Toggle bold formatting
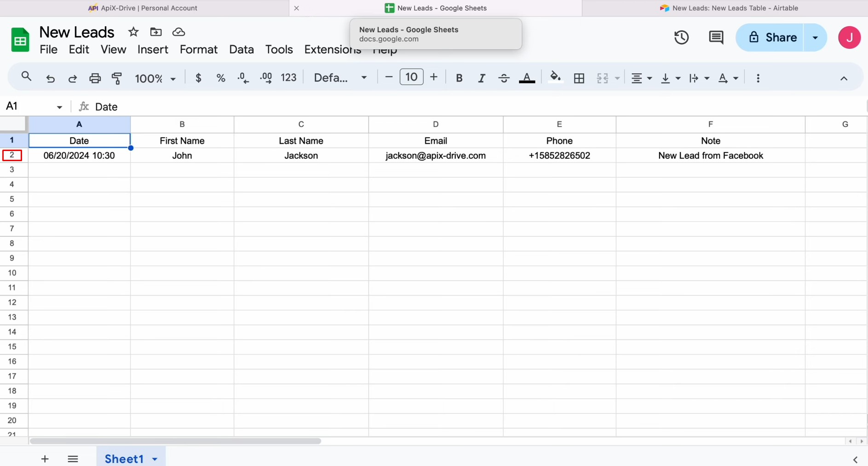Viewport: 868px width, 466px height. [459, 78]
